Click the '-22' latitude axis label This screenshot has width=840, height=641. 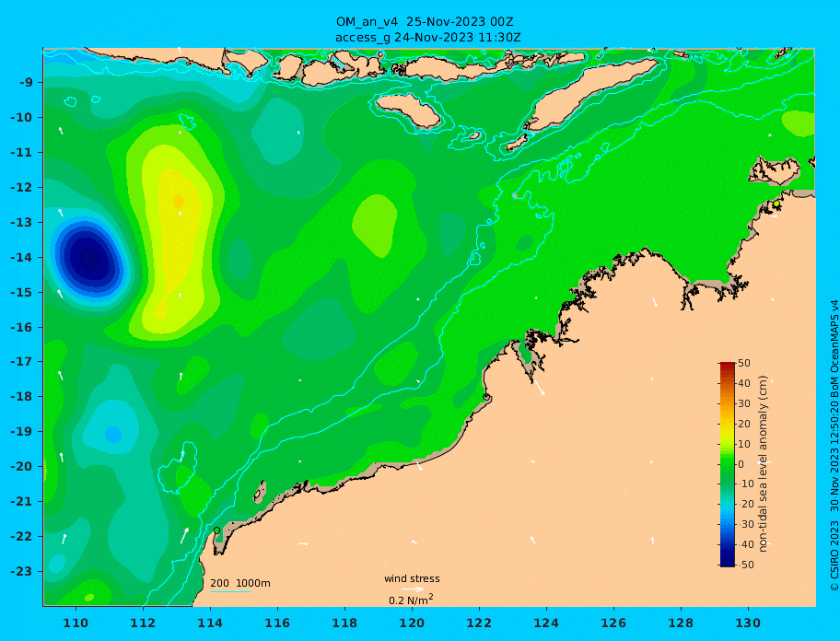pos(21,537)
